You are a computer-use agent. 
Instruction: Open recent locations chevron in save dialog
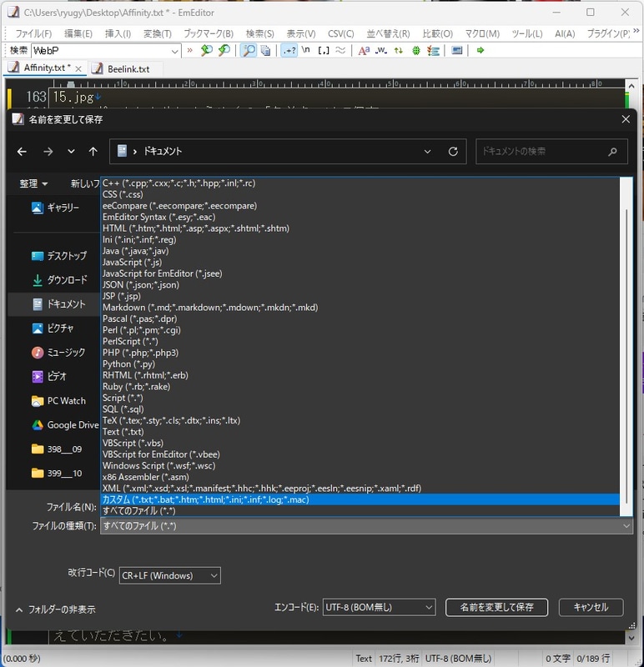click(x=71, y=152)
